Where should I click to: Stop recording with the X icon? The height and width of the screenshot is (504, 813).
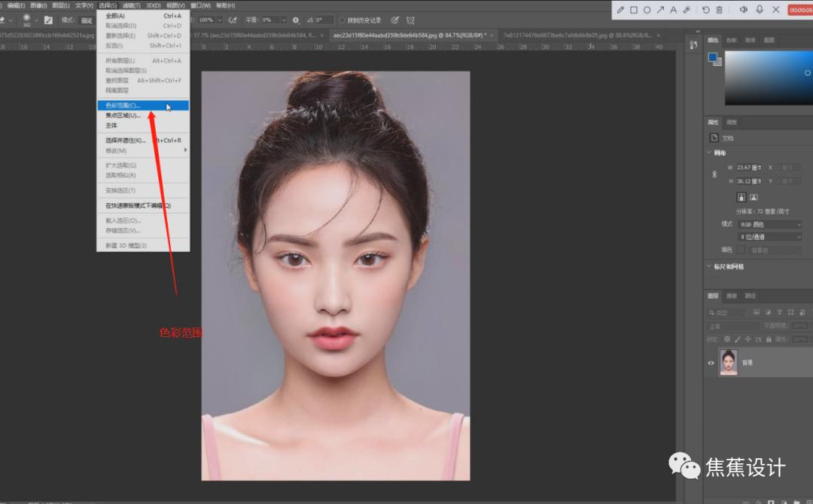click(775, 8)
